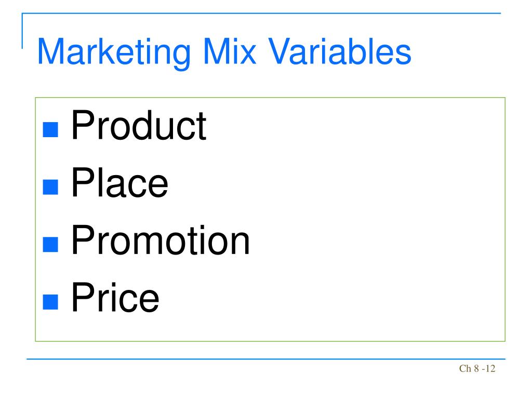Select the word Mix in the title
Viewport: 532px width, 399px height.
pyautogui.click(x=230, y=51)
